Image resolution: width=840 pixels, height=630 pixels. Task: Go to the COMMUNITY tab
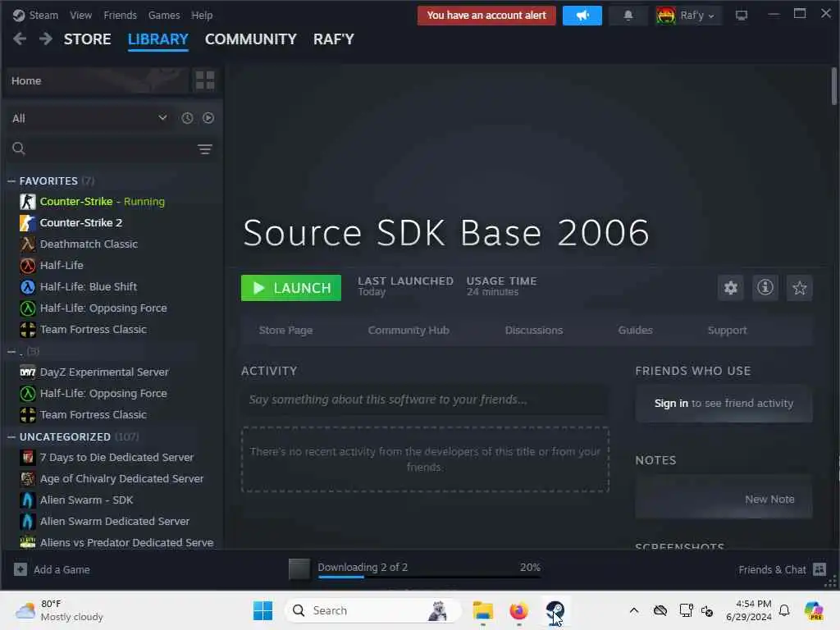pos(251,39)
